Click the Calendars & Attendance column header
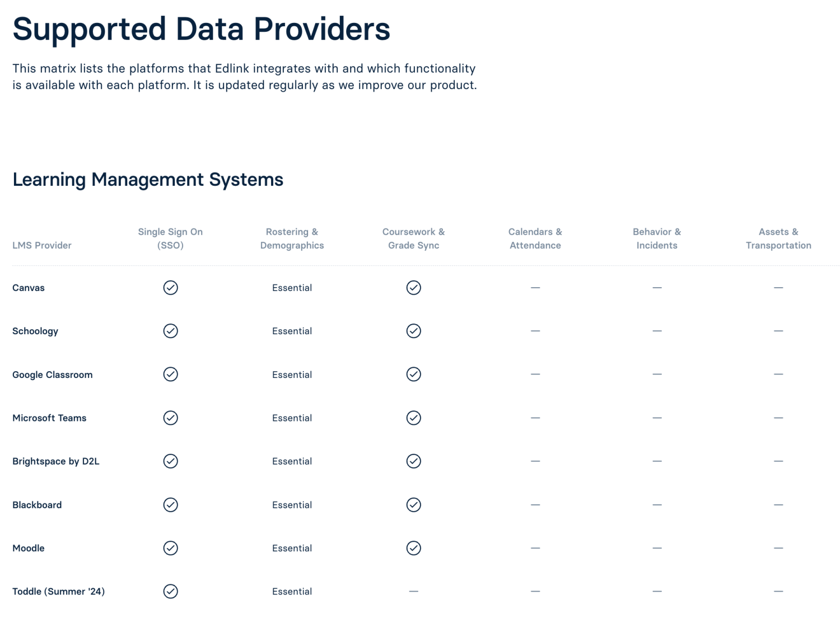 coord(535,238)
